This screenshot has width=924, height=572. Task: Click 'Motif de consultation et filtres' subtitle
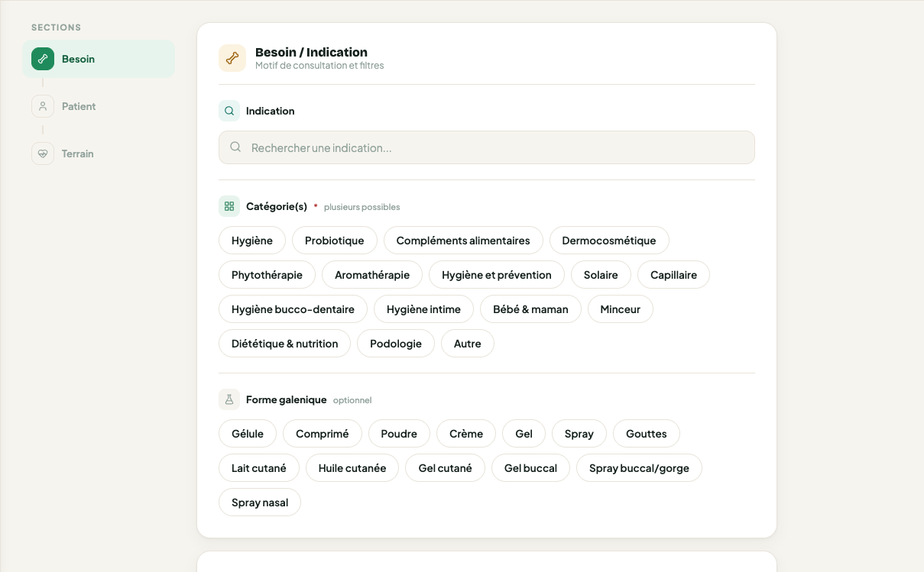coord(319,66)
